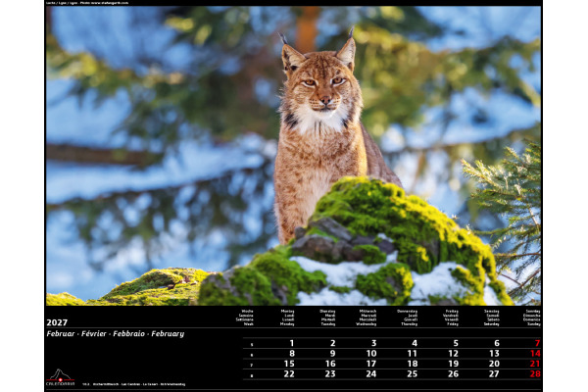Select date 26 in the calendar
Image resolution: width=588 pixels, height=392 pixels.
pyautogui.click(x=454, y=374)
